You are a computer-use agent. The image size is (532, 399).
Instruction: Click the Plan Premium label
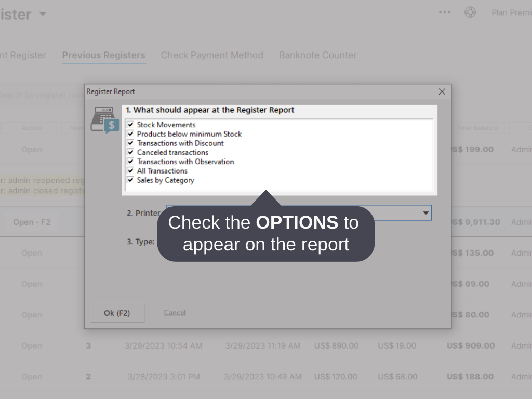tap(512, 12)
